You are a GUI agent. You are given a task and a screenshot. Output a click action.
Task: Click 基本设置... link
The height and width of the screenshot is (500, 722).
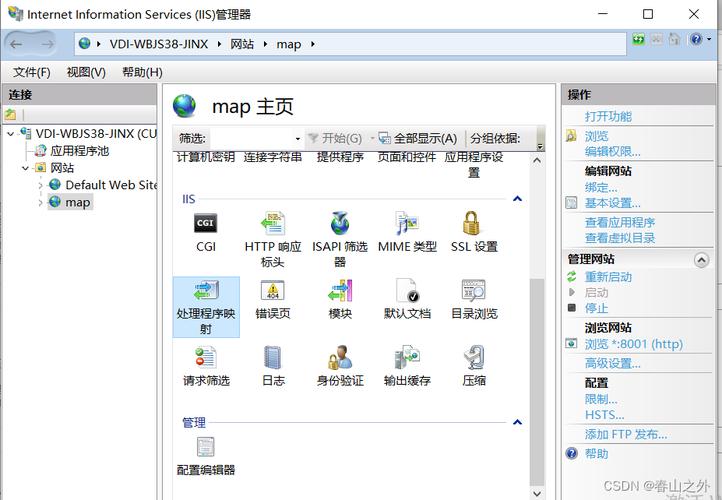tap(612, 203)
